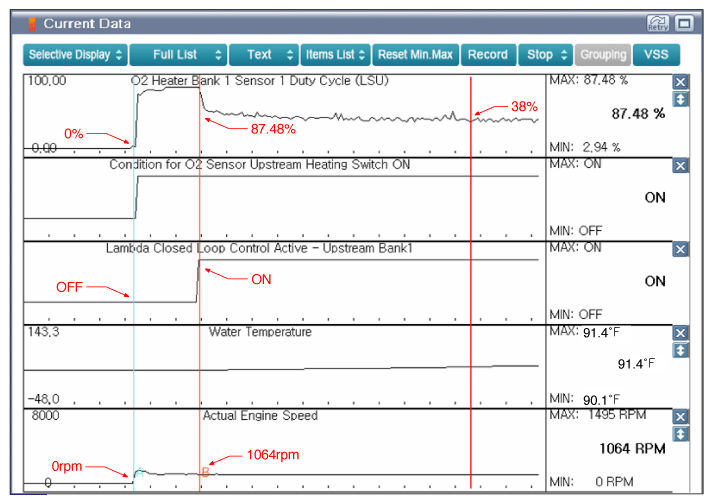
Task: Open the Stop dropdown
Action: point(545,54)
